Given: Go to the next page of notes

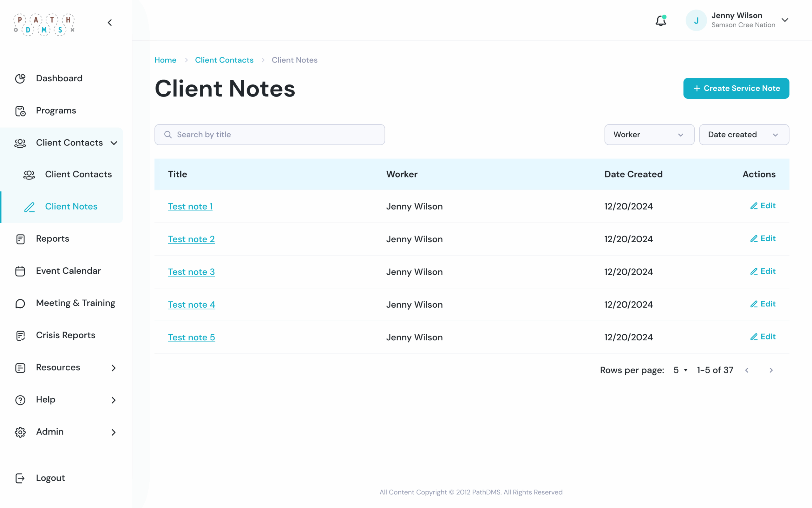Looking at the screenshot, I should 771,370.
